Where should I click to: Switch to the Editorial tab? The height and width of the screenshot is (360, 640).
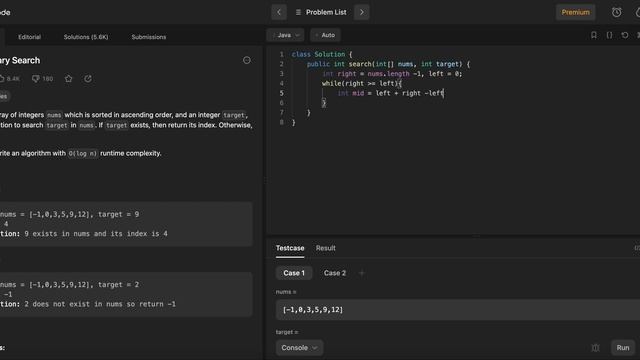pos(29,37)
